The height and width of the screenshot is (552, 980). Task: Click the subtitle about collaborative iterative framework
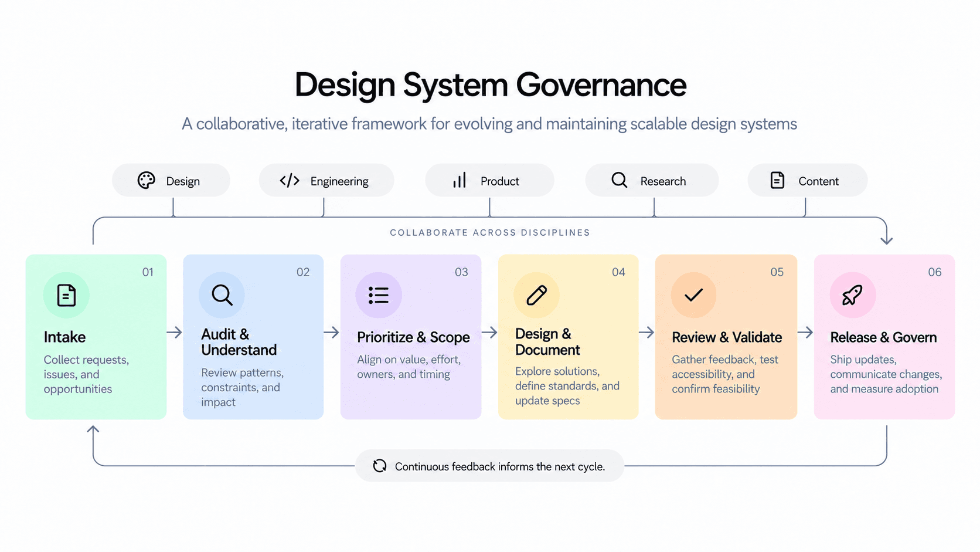tap(489, 124)
